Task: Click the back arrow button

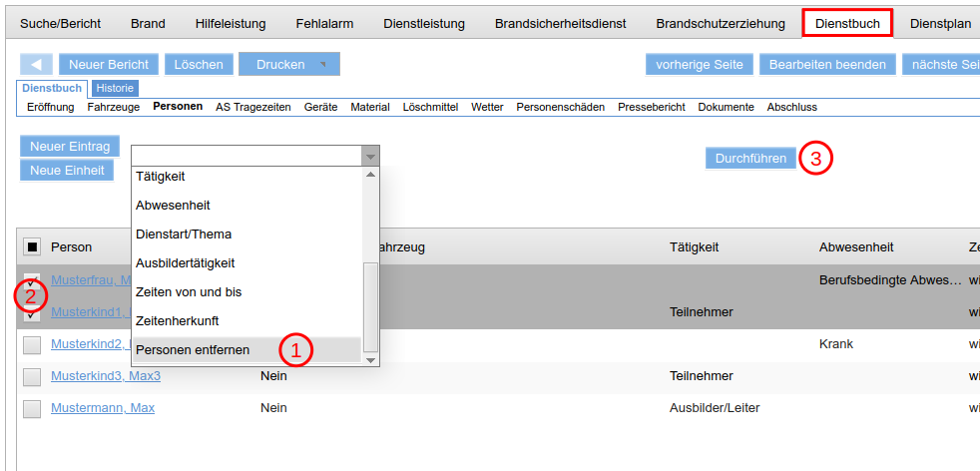Action: (36, 65)
